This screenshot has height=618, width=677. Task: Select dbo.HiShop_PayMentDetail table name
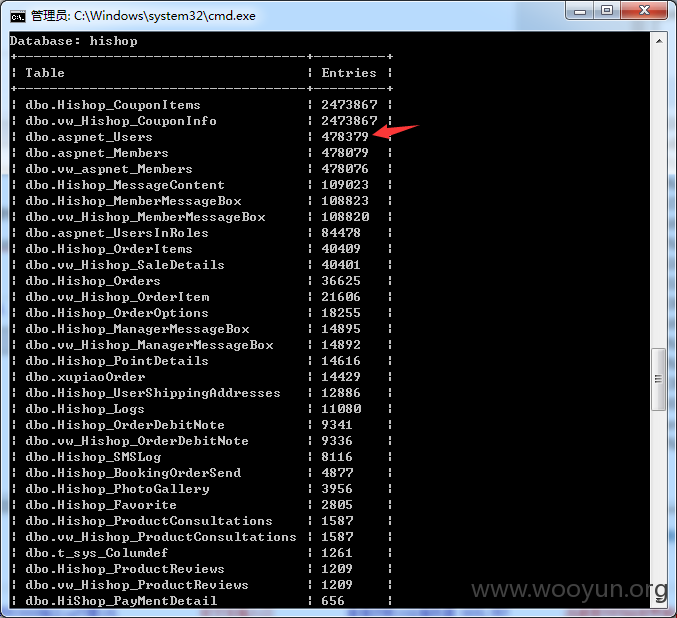pyautogui.click(x=121, y=601)
